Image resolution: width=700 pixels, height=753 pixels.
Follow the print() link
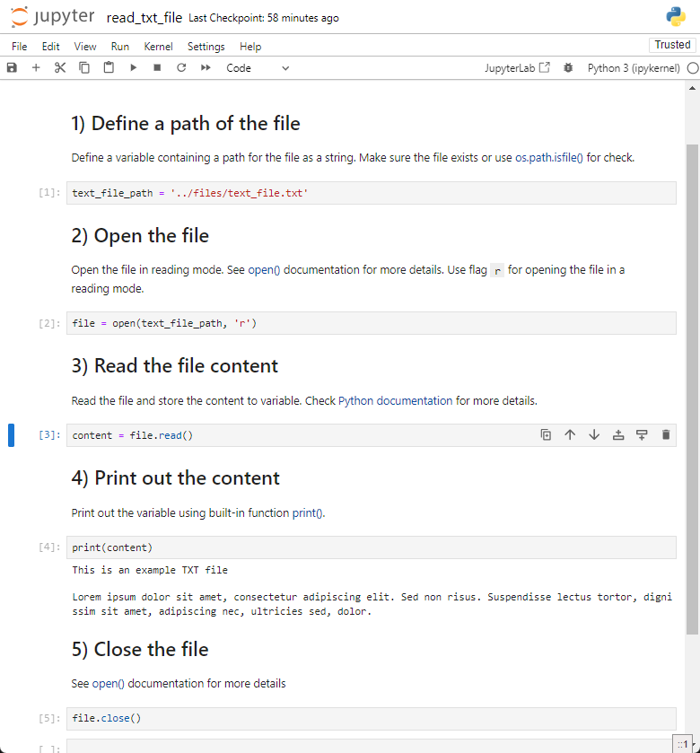[308, 512]
